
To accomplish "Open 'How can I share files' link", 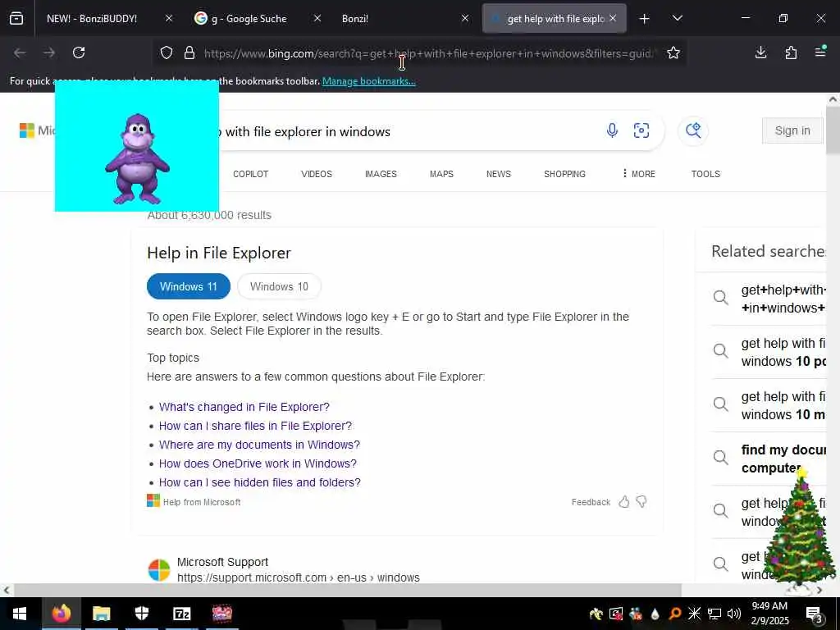I will [x=256, y=426].
